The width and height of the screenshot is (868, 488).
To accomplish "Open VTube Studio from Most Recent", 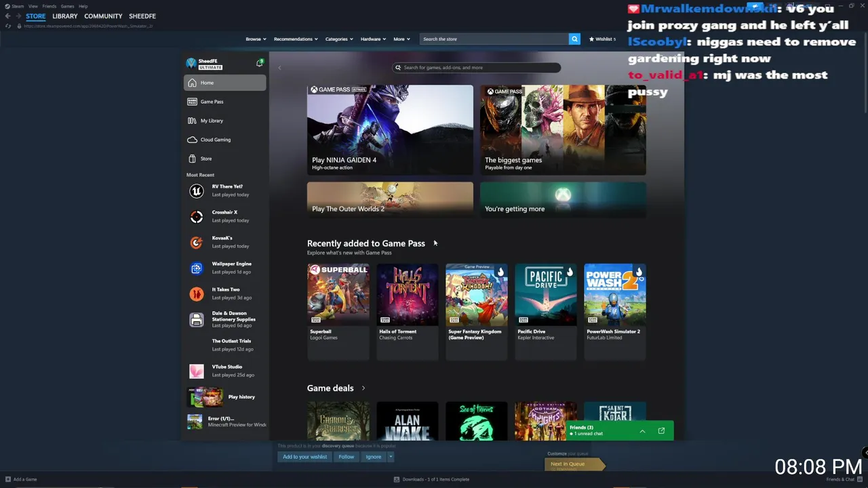I will [224, 371].
